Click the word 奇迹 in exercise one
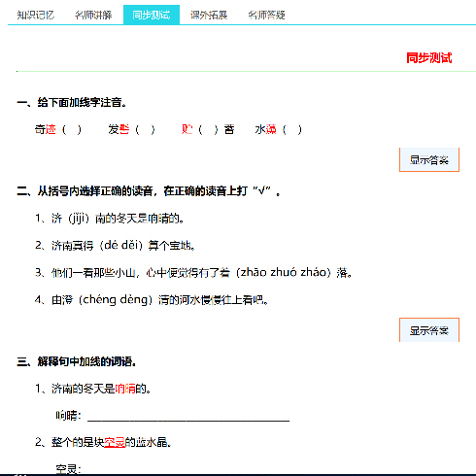The height and width of the screenshot is (476, 476). point(46,129)
